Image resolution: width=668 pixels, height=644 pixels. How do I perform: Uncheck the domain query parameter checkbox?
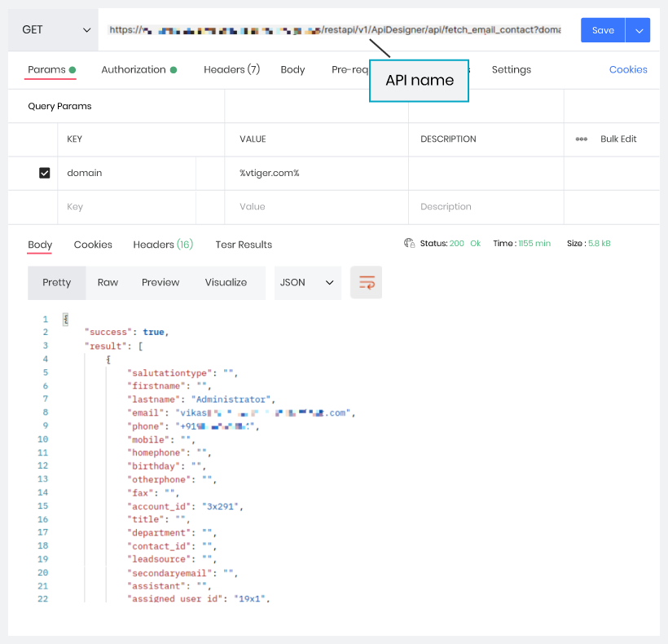pyautogui.click(x=45, y=173)
